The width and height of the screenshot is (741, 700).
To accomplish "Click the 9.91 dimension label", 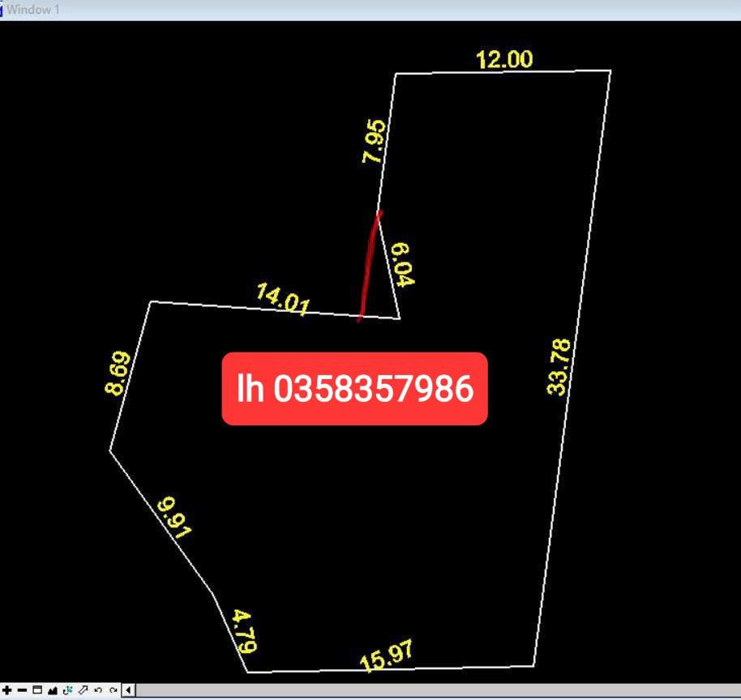I will [174, 517].
